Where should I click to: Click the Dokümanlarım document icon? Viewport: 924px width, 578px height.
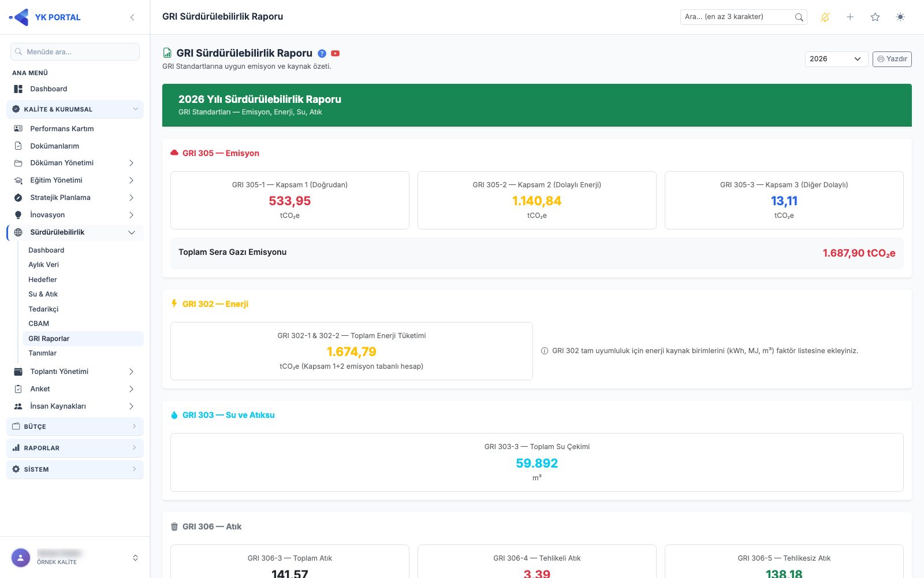click(x=18, y=146)
